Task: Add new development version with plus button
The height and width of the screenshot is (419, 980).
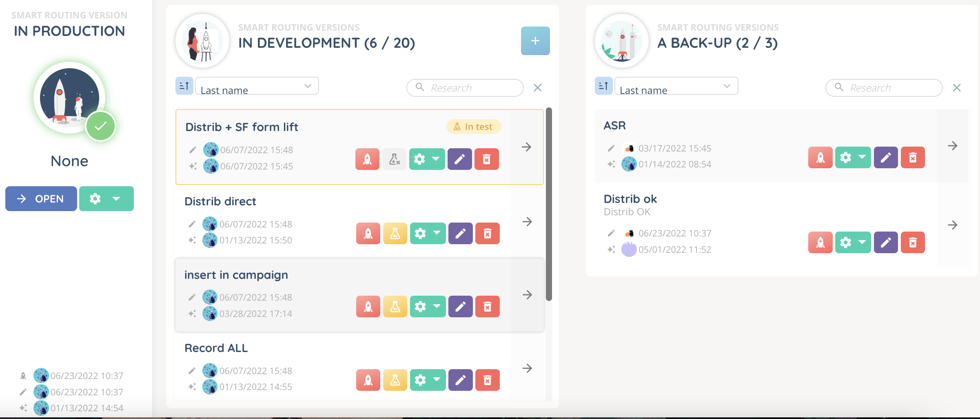Action: (x=535, y=41)
